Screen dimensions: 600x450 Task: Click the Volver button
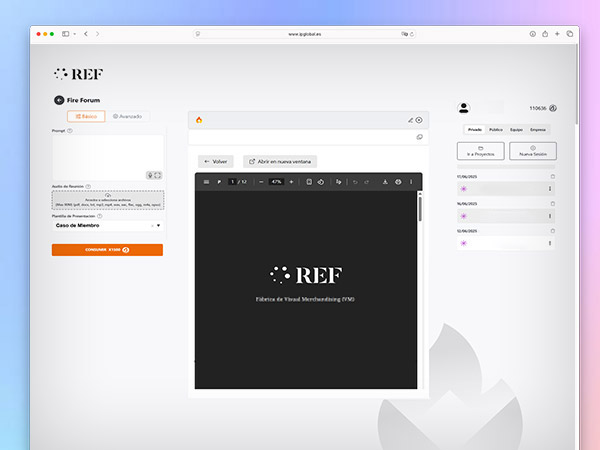pyautogui.click(x=216, y=161)
